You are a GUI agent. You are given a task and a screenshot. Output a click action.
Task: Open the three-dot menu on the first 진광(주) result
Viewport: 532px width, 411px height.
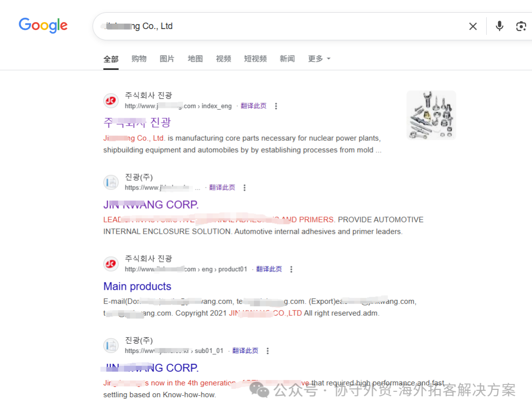[x=244, y=188]
